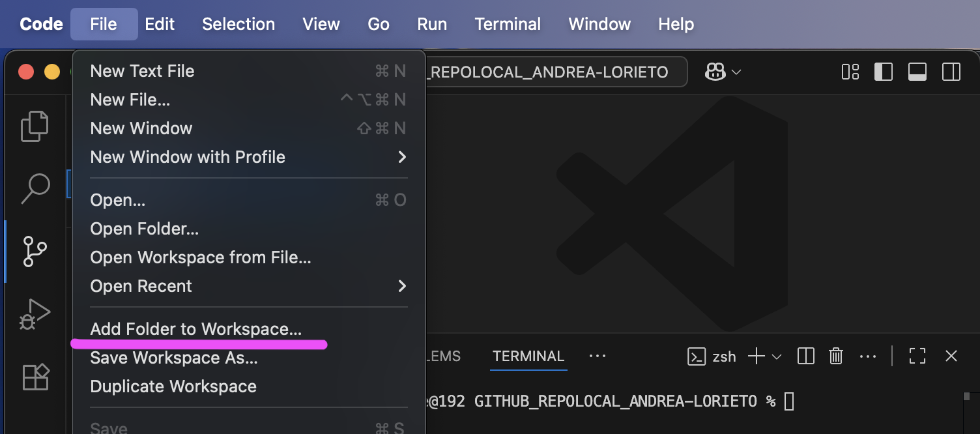This screenshot has height=434, width=980.
Task: Click the Open Folder menu entry
Action: click(145, 229)
